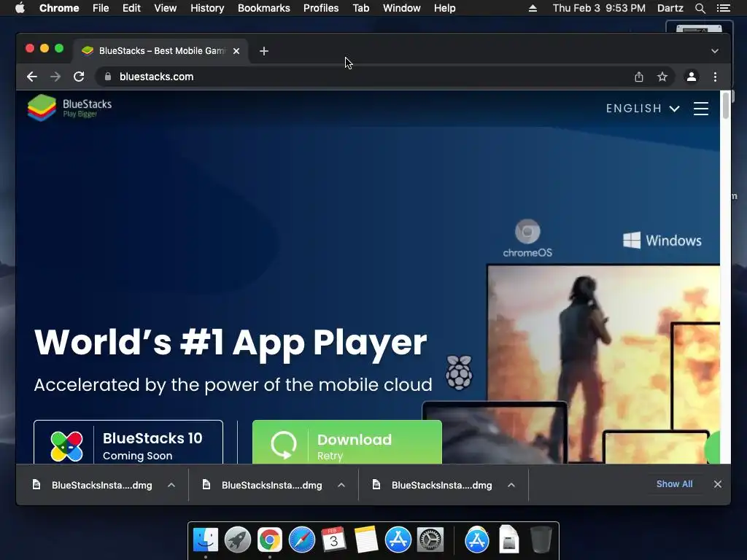Click the Chrome forward arrow
This screenshot has width=747, height=560.
(x=55, y=77)
